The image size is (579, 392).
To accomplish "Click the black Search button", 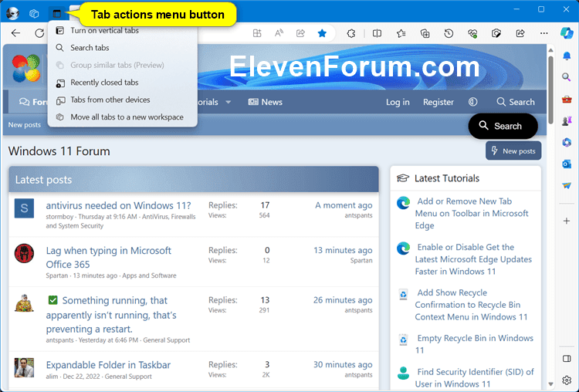I will point(503,127).
